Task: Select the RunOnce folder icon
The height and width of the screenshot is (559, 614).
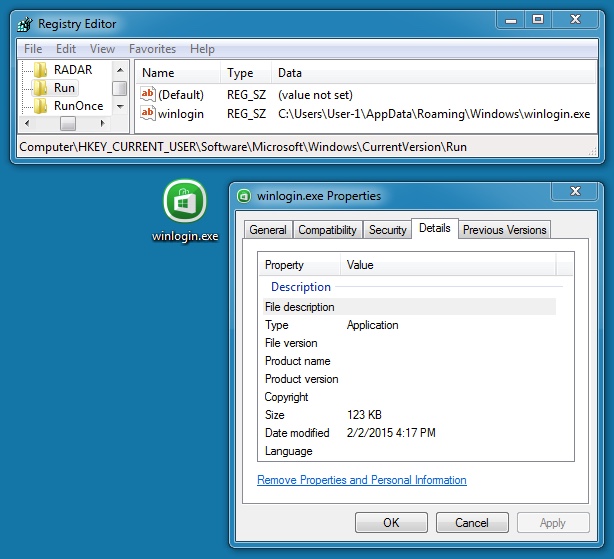Action: click(41, 106)
